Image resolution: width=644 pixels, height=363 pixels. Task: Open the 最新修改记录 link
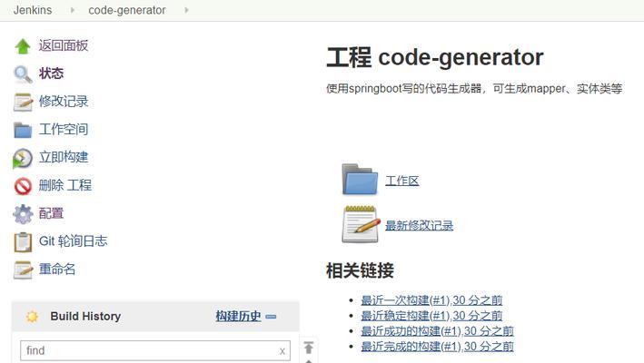[420, 225]
